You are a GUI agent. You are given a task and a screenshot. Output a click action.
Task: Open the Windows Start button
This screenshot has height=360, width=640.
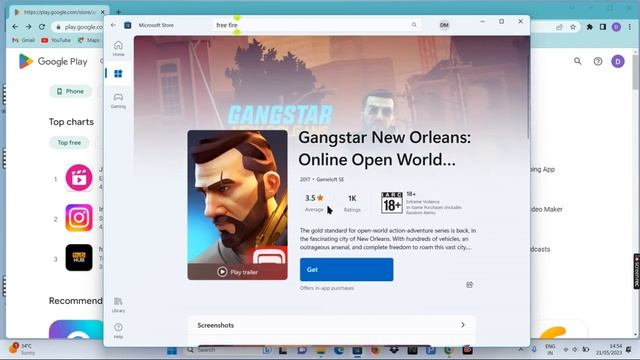(x=172, y=350)
